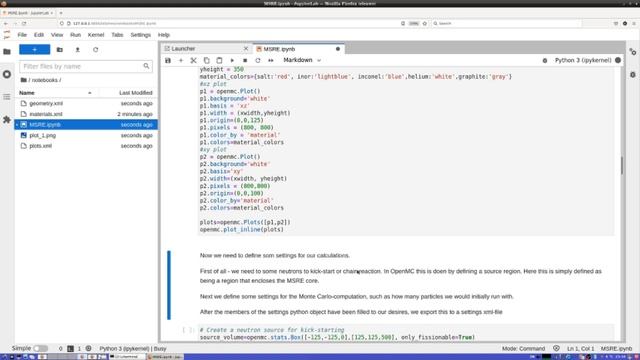Screen dimensions: 640x360
Task: Click the notebooks breadcrumb folder link
Action: coord(46,80)
